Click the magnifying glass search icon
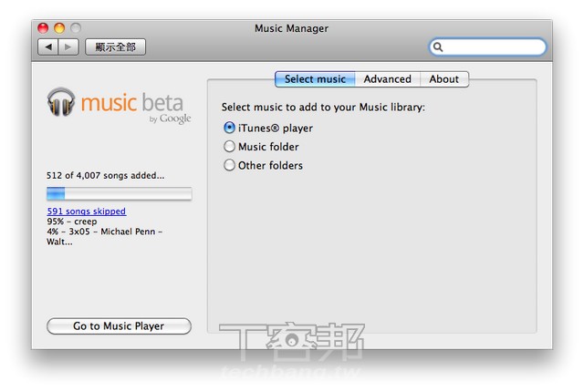The width and height of the screenshot is (584, 392). [x=439, y=47]
